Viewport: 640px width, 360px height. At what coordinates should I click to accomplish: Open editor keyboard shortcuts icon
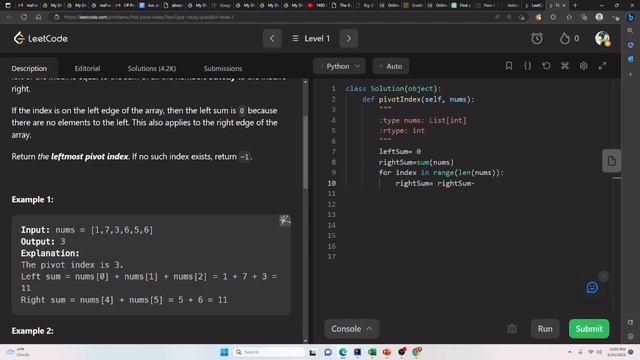click(x=565, y=66)
